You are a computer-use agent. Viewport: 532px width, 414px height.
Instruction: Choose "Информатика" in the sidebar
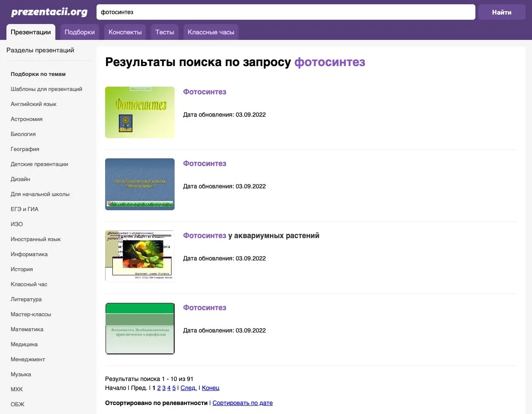pyautogui.click(x=29, y=254)
